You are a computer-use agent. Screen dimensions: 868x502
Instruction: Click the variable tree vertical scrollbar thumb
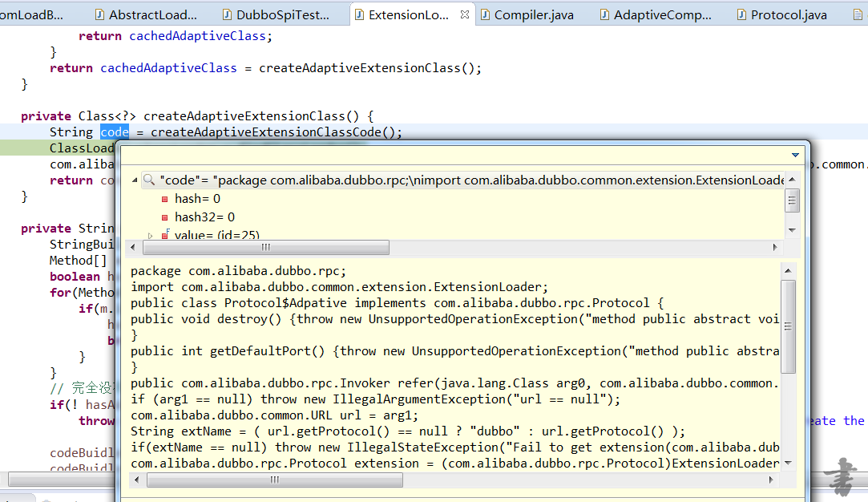(x=792, y=200)
